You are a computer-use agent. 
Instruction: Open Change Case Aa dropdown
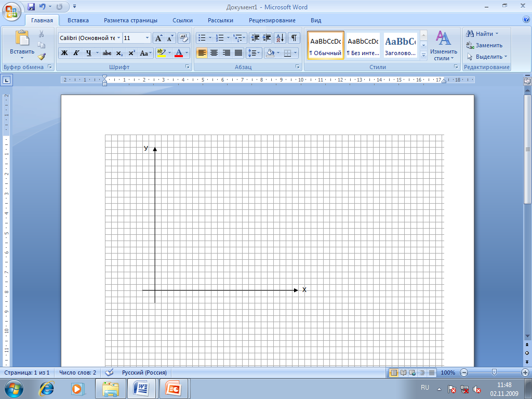click(145, 53)
